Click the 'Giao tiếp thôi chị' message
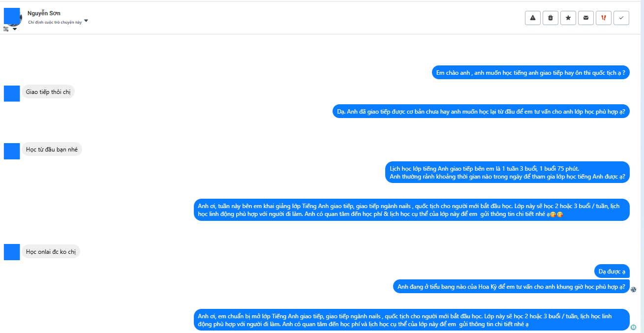The height and width of the screenshot is (333, 644). click(x=48, y=92)
